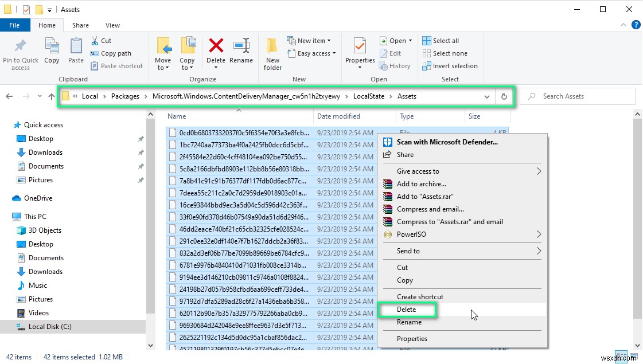Open recent locations dropdown arrow
The image size is (643, 364).
pyautogui.click(x=40, y=96)
